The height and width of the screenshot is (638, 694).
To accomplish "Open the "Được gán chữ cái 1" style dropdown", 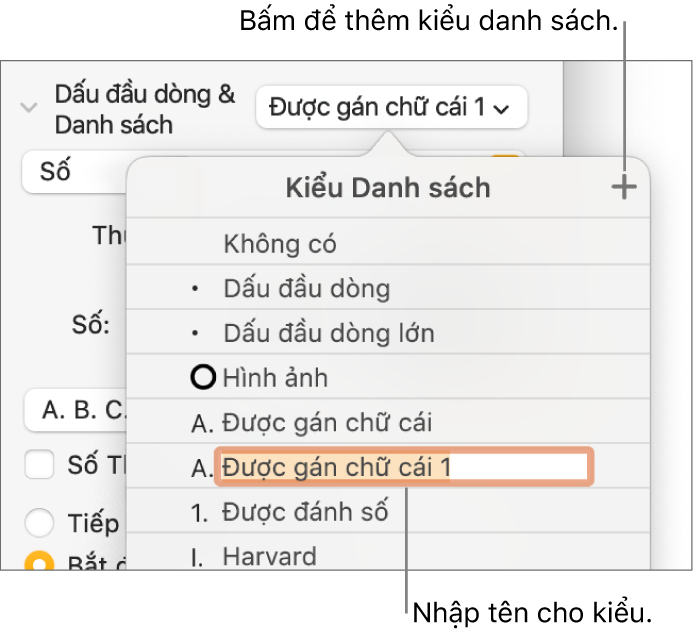I will pyautogui.click(x=391, y=107).
